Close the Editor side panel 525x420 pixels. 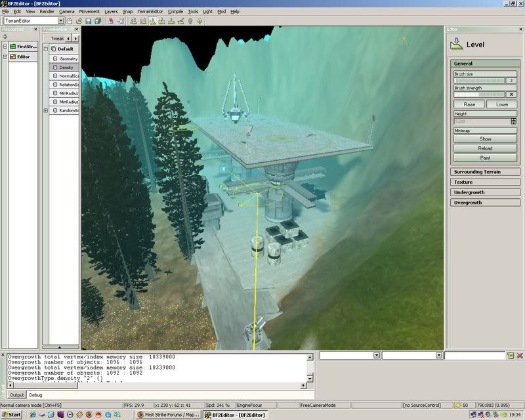[x=520, y=30]
